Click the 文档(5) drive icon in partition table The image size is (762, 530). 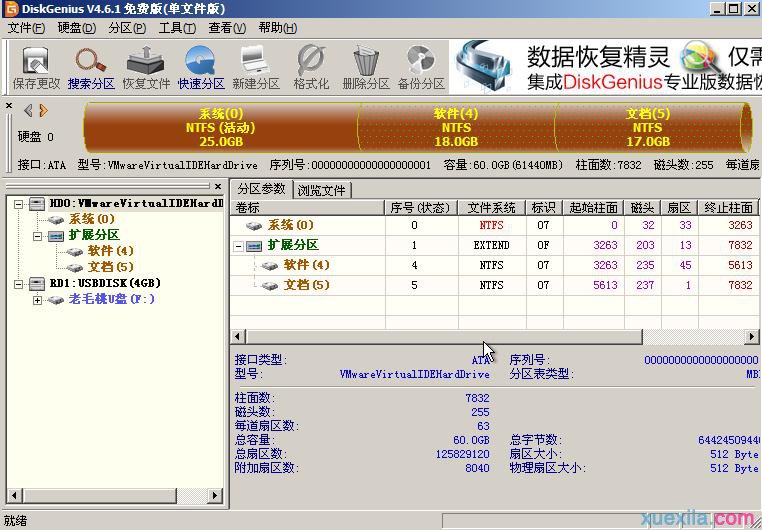(270, 286)
